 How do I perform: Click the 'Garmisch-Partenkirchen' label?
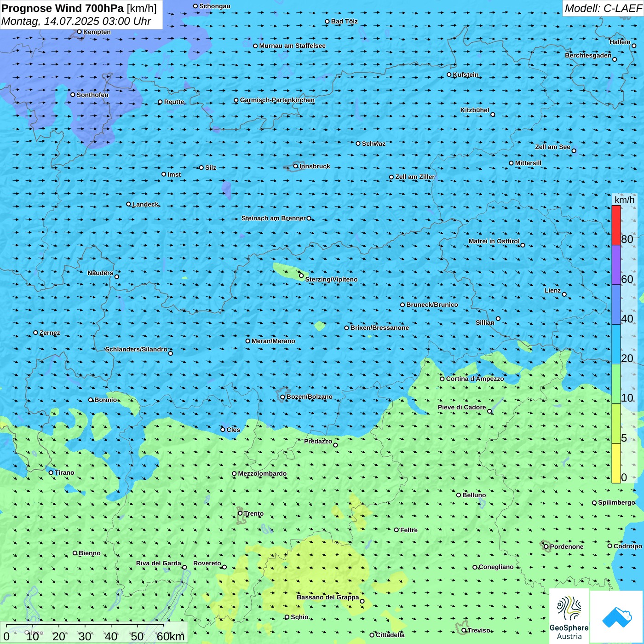pyautogui.click(x=277, y=100)
